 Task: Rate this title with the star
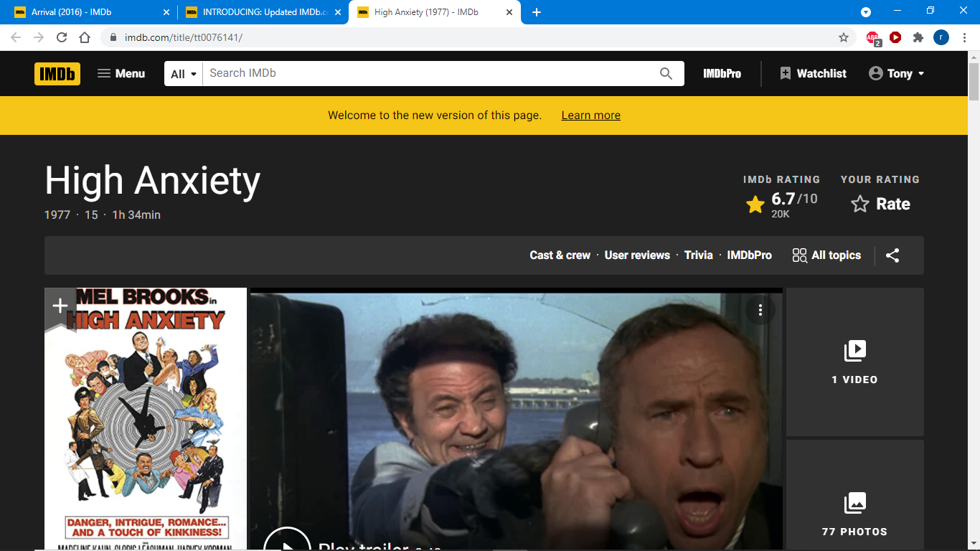point(880,204)
